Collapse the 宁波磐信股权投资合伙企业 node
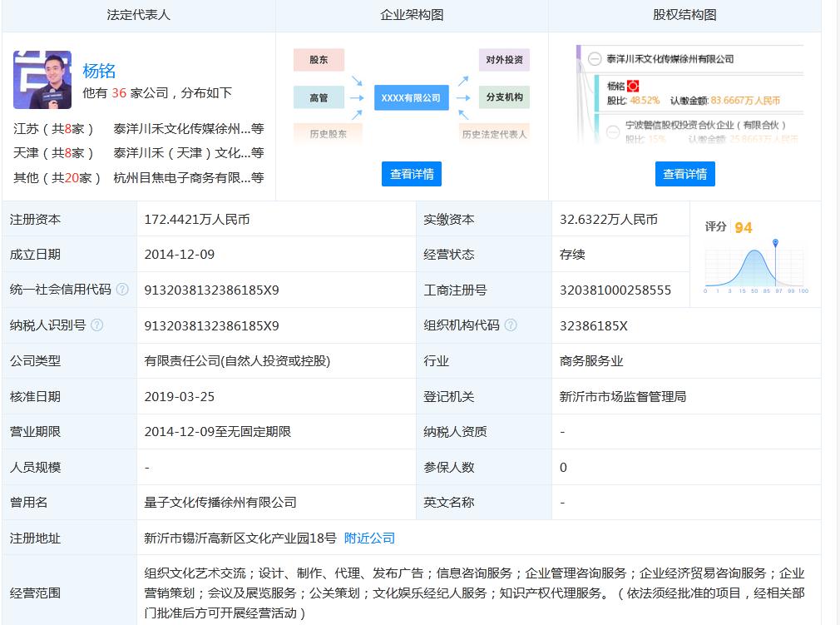 (x=613, y=131)
